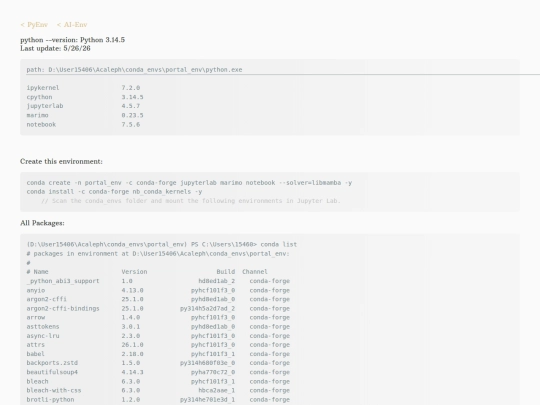Click the marimo version '0.23.5'
This screenshot has width=540, height=405.
(133, 115)
